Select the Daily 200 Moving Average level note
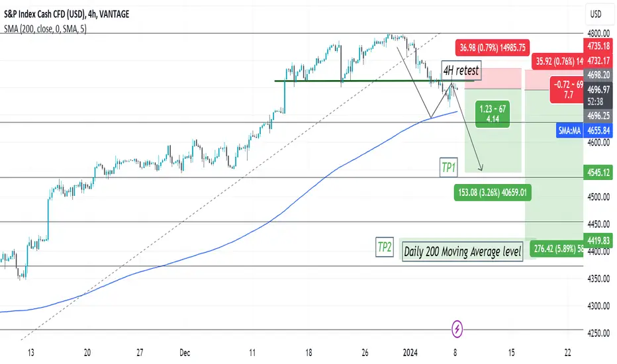The image size is (617, 364). coord(462,251)
